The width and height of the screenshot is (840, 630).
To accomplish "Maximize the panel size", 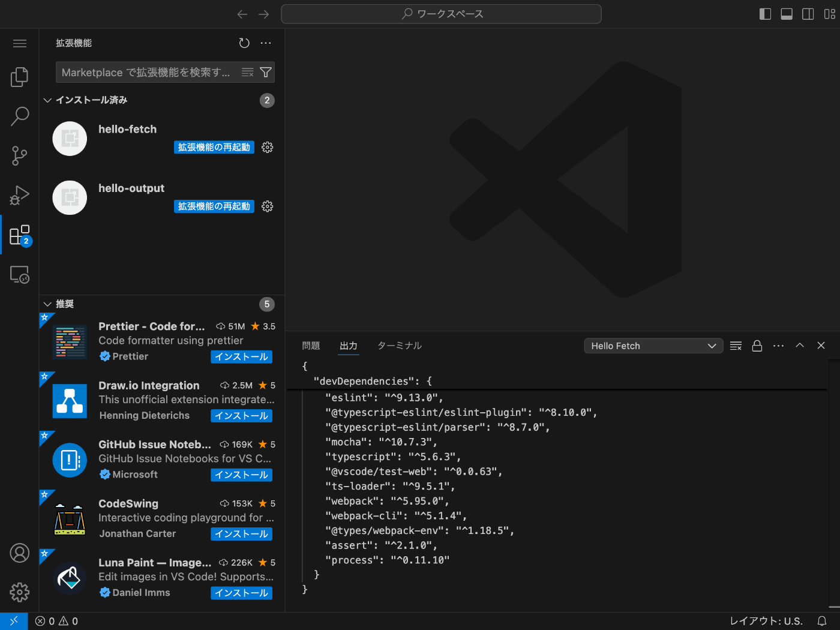I will coord(800,346).
